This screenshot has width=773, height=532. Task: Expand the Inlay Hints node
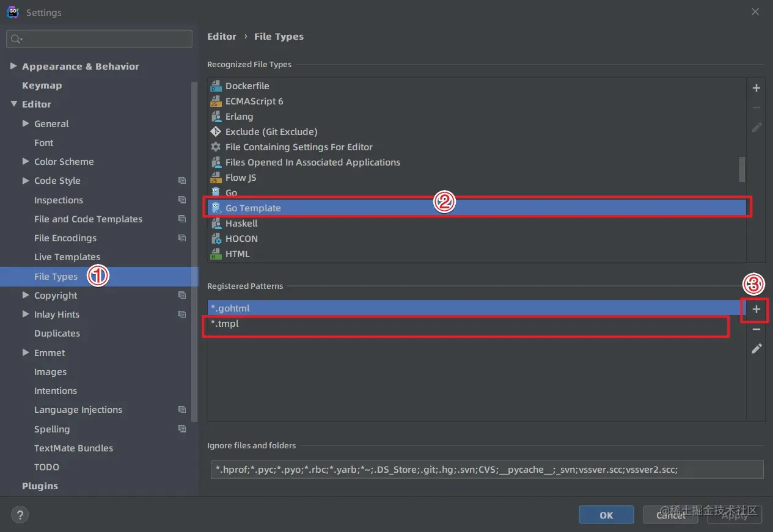(26, 314)
